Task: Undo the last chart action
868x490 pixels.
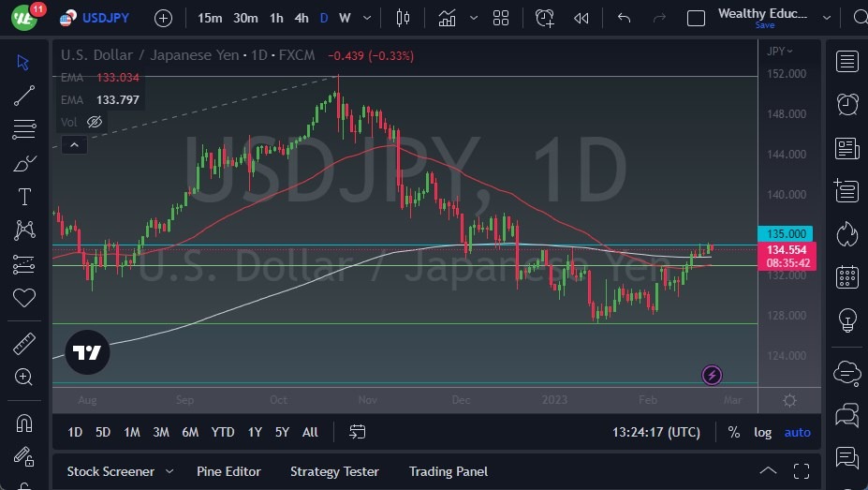Action: tap(624, 19)
